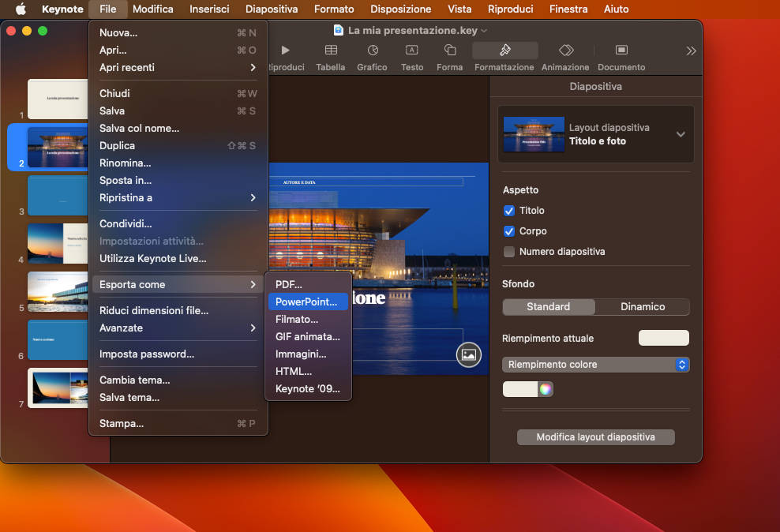Screen dimensions: 780x532
Task: Click Modifica layout diapositiva button
Action: pyautogui.click(x=595, y=436)
